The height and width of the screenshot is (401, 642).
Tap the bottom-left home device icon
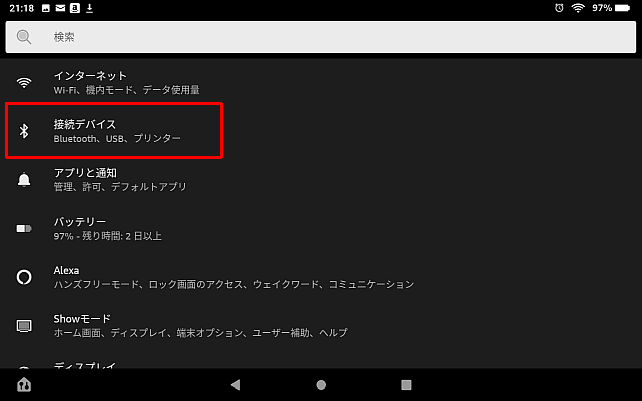24,385
